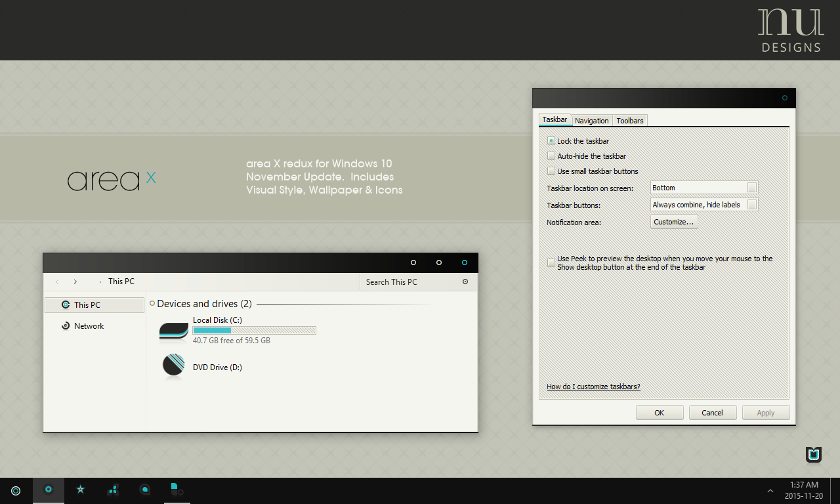Go back in the This PC window
Screen dimensions: 840x504
point(57,282)
